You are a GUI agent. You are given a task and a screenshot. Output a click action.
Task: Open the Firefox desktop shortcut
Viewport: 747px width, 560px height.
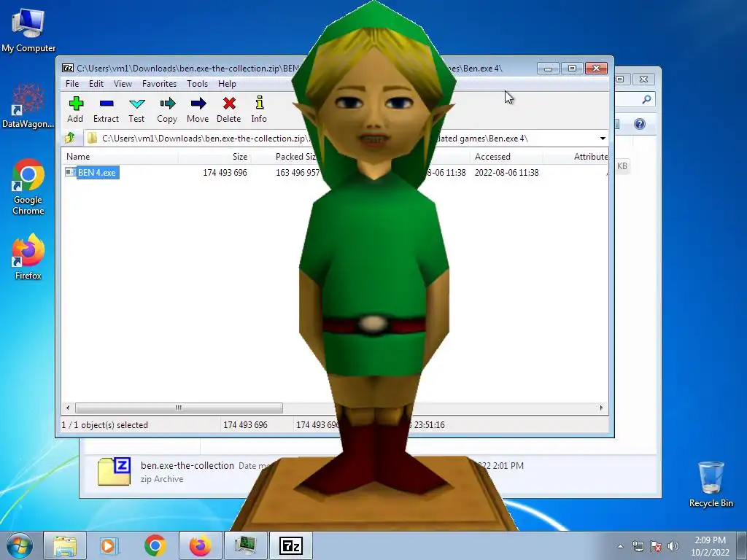coord(28,257)
